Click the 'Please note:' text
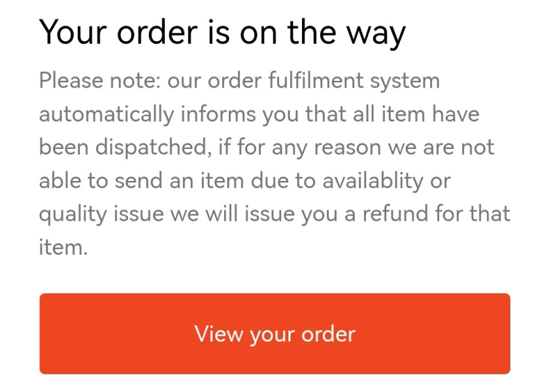The height and width of the screenshot is (392, 549). coord(100,82)
